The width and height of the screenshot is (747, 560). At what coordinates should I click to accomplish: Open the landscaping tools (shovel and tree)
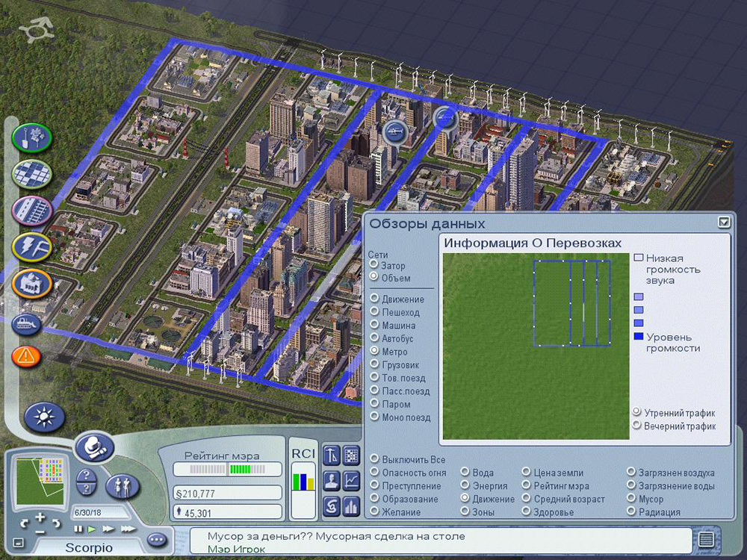click(31, 138)
